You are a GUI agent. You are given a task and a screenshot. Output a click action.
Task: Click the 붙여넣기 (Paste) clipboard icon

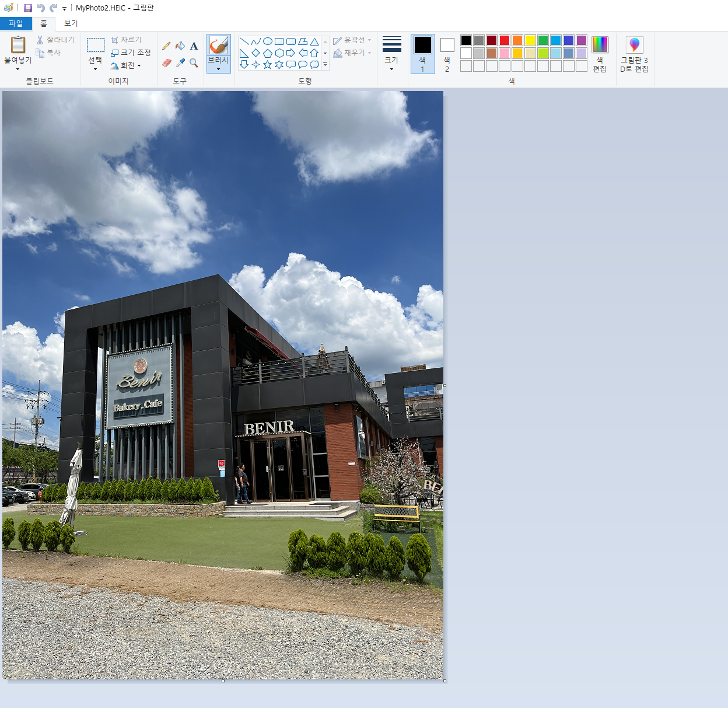click(18, 46)
